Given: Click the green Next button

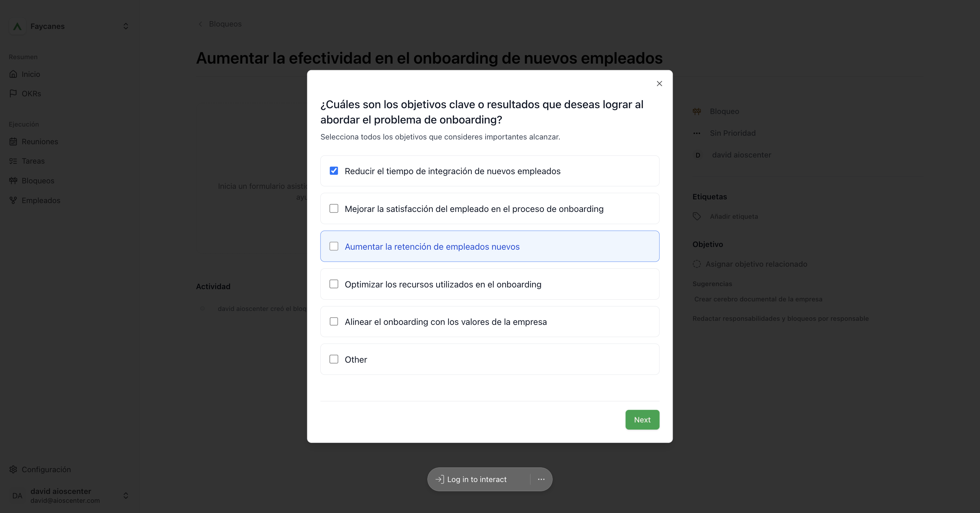Looking at the screenshot, I should 642,419.
